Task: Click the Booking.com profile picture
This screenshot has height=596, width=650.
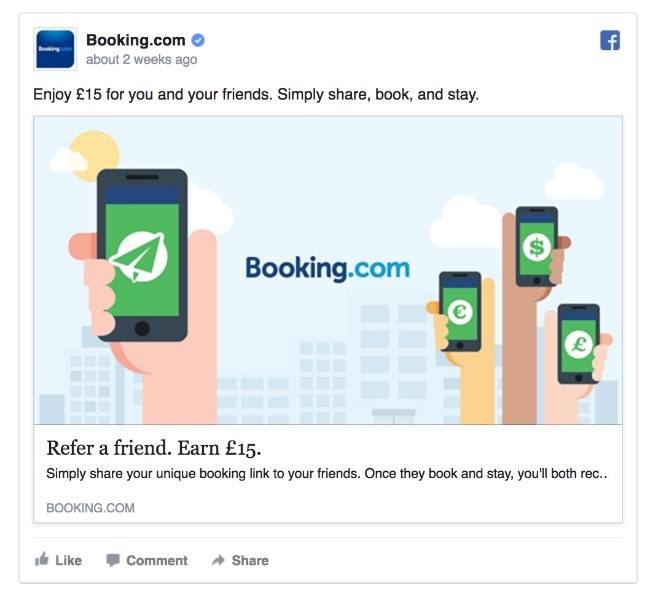Action: [55, 49]
